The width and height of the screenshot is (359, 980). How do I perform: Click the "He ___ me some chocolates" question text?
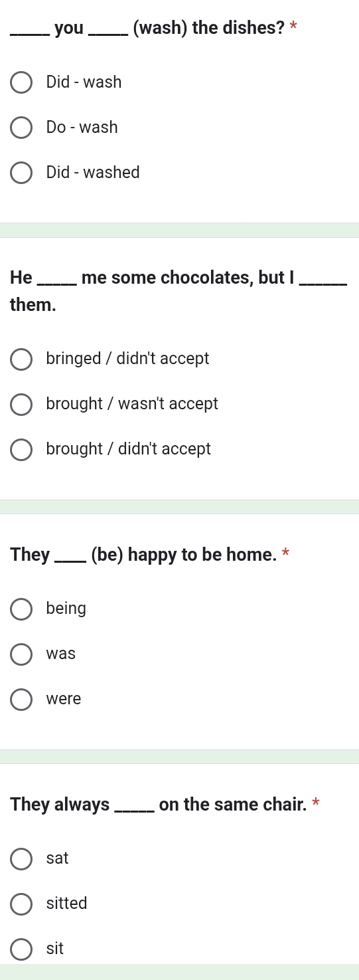coord(179,291)
